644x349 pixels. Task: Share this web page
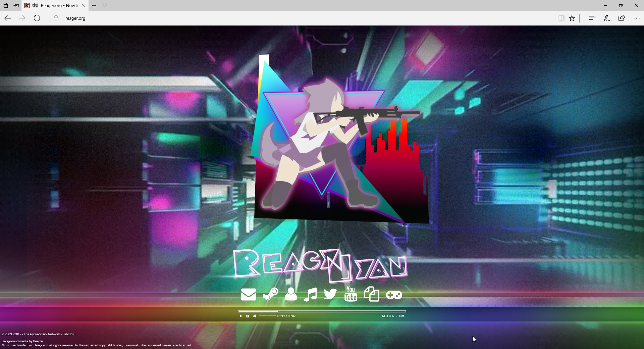[x=622, y=18]
